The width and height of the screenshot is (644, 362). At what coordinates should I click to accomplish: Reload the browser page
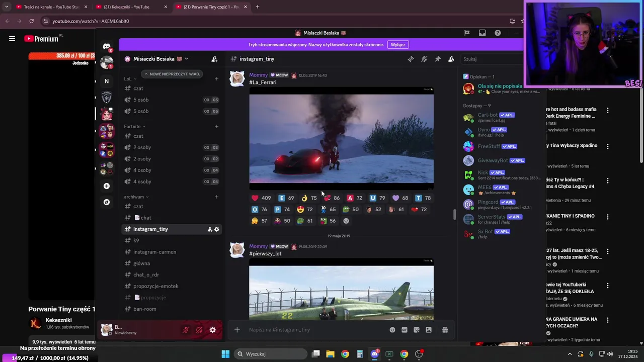pos(31,21)
